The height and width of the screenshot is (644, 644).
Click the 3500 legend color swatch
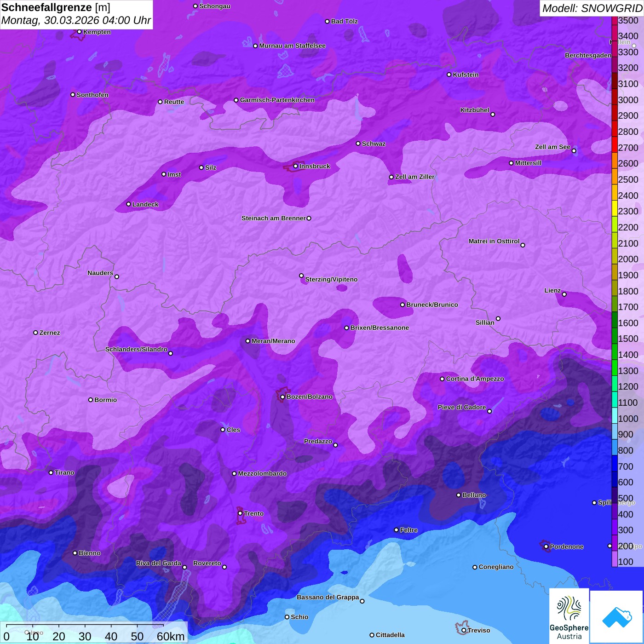(615, 20)
